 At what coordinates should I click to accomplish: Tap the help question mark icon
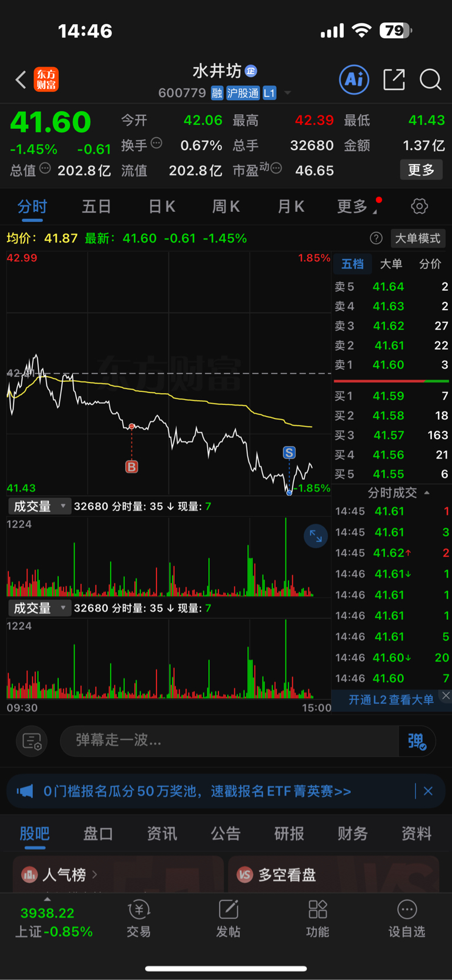(x=376, y=238)
